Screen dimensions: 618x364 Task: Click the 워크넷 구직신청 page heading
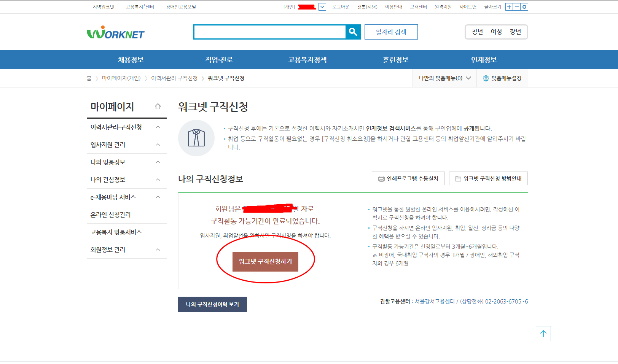[213, 106]
